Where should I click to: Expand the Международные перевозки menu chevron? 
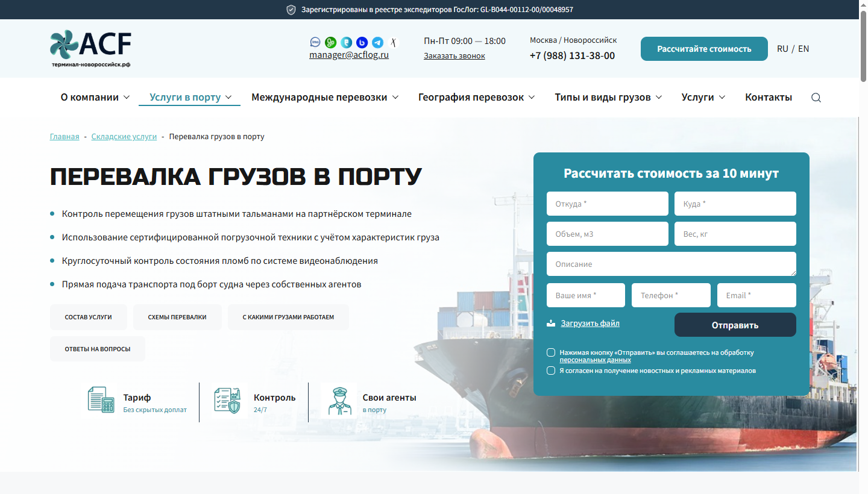point(395,97)
